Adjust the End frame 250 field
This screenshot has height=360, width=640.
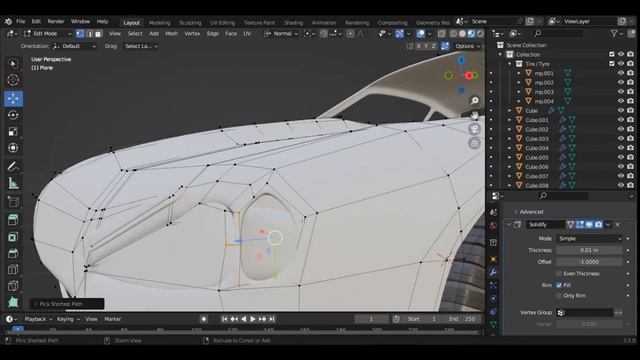pos(463,319)
